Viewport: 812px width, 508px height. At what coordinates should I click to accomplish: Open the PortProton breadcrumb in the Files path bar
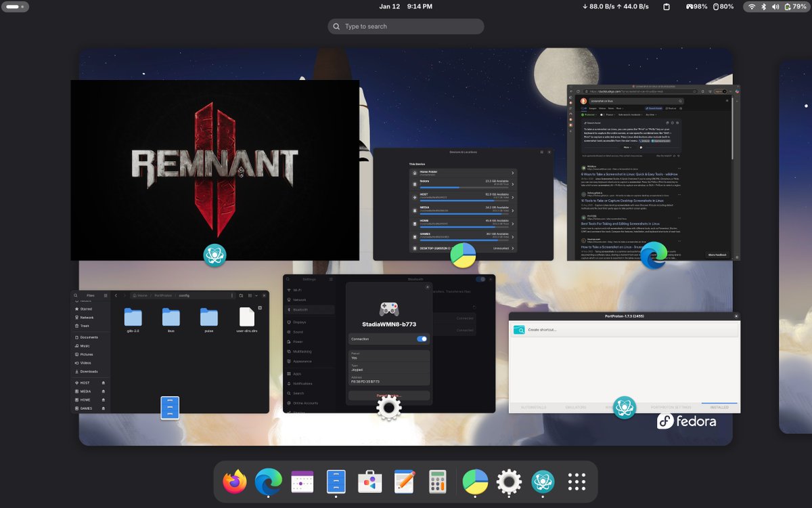coord(162,295)
